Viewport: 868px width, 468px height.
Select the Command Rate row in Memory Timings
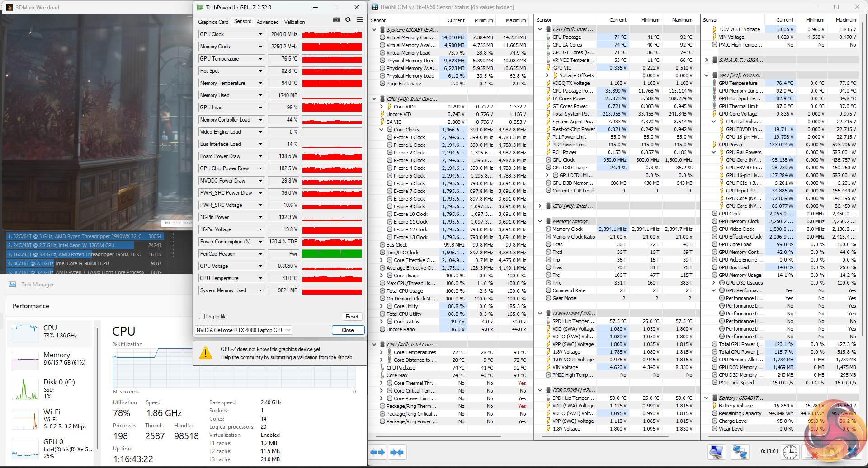[619, 290]
